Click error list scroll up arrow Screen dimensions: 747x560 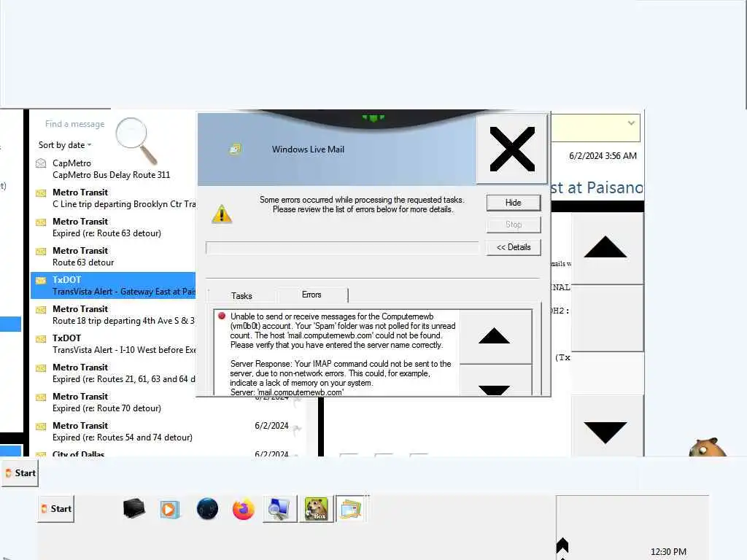pos(495,337)
